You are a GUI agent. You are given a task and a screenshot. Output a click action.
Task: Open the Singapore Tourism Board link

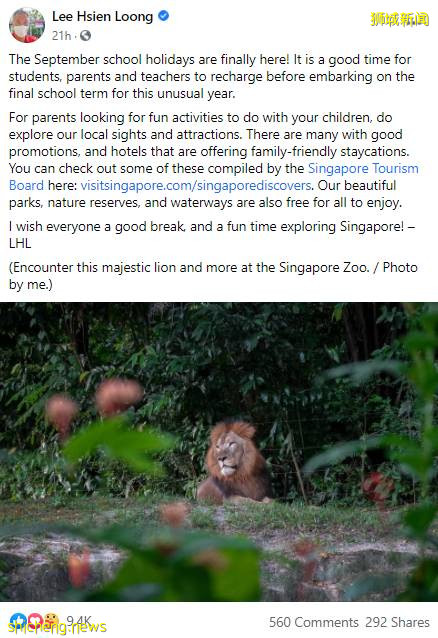click(214, 177)
